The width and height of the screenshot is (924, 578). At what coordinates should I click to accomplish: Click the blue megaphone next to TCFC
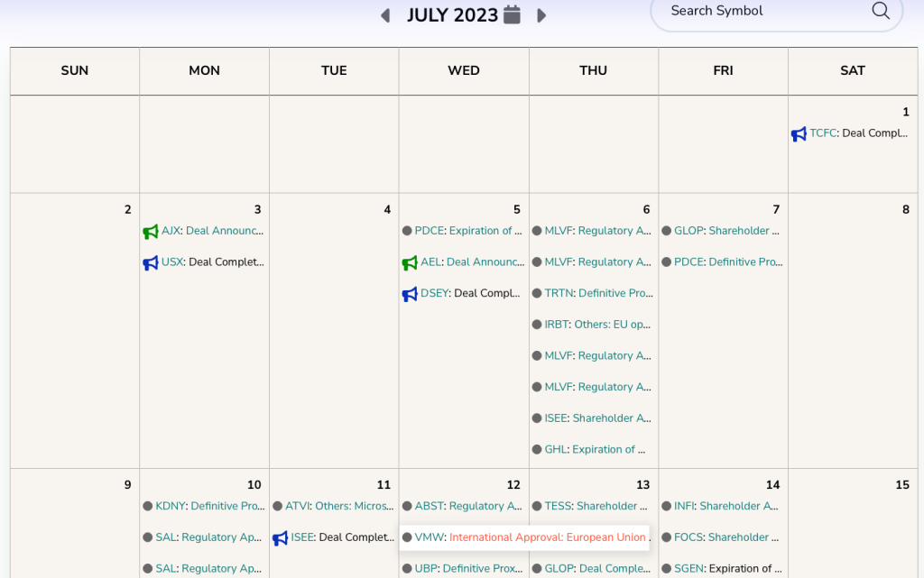pos(799,134)
